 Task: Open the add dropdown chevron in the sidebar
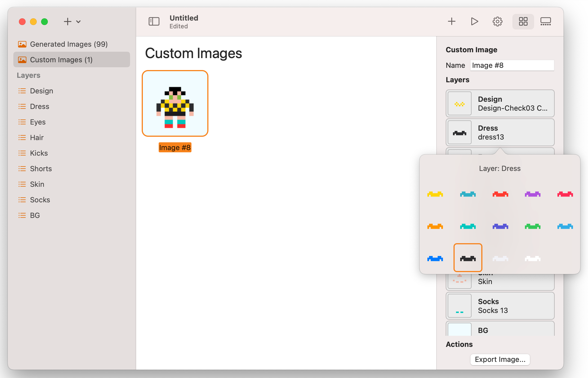pyautogui.click(x=78, y=22)
